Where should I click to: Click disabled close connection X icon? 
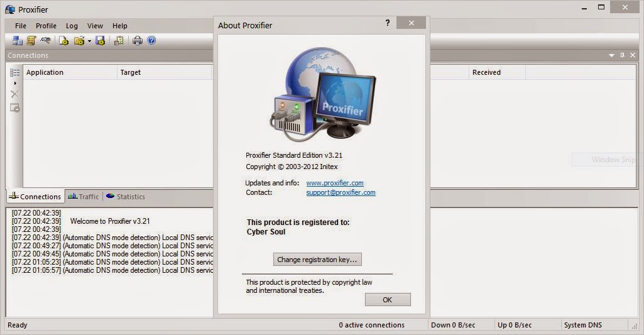[x=15, y=94]
